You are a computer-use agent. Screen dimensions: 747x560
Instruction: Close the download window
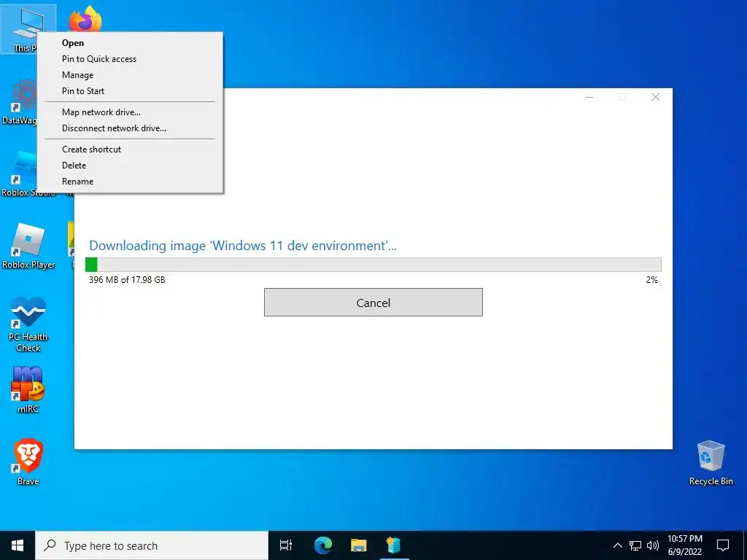pyautogui.click(x=656, y=97)
